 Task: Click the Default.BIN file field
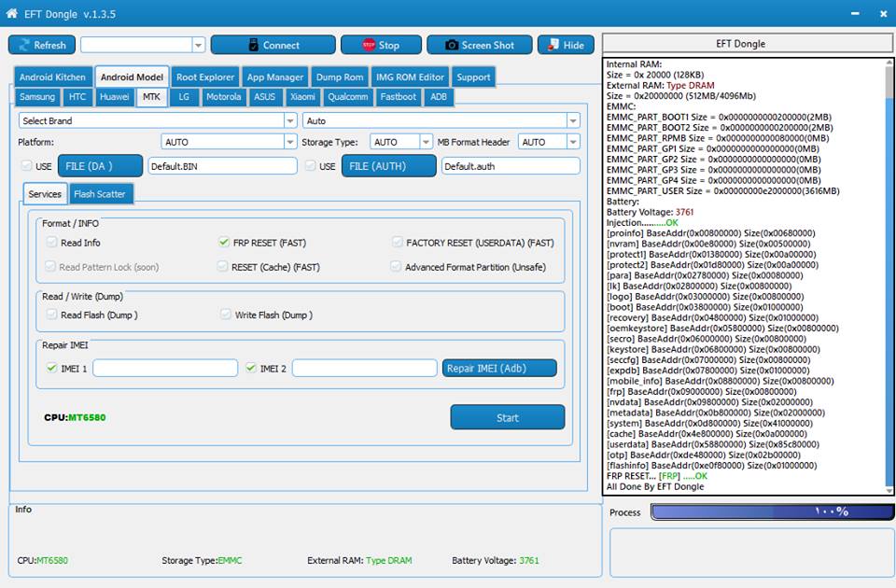pyautogui.click(x=223, y=166)
